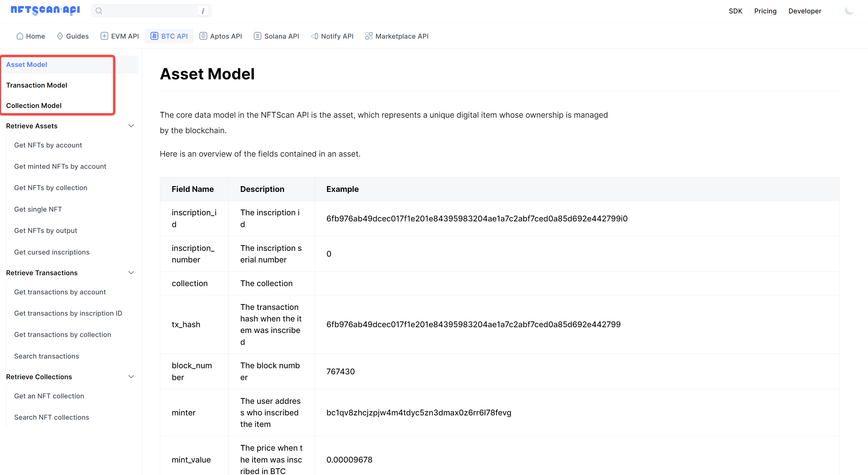Open Collection Model in sidebar
Viewport: 868px width, 475px height.
[34, 106]
